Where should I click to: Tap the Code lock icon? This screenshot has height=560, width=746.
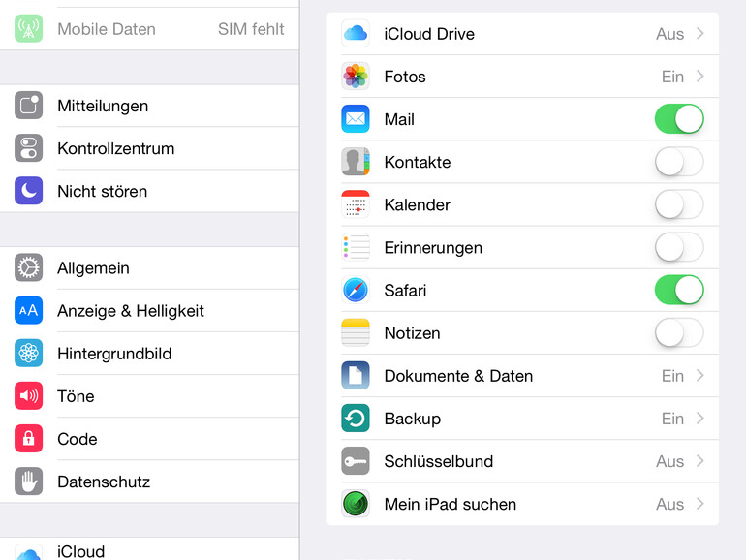coord(28,439)
